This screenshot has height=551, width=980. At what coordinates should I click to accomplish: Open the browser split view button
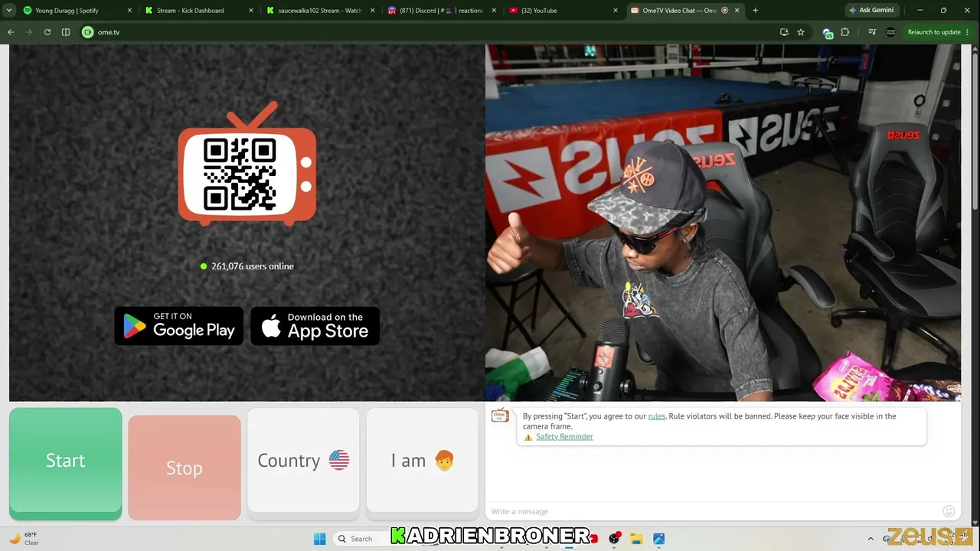66,32
